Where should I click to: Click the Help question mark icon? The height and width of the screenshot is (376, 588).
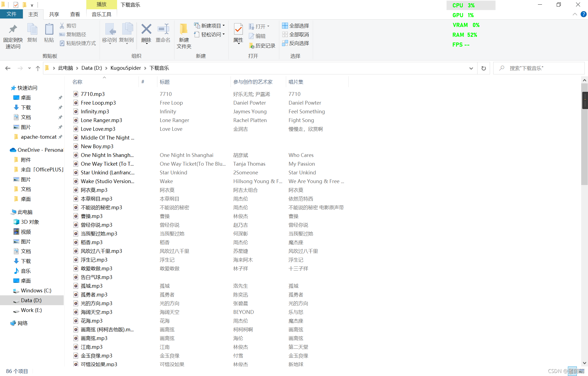pyautogui.click(x=583, y=14)
